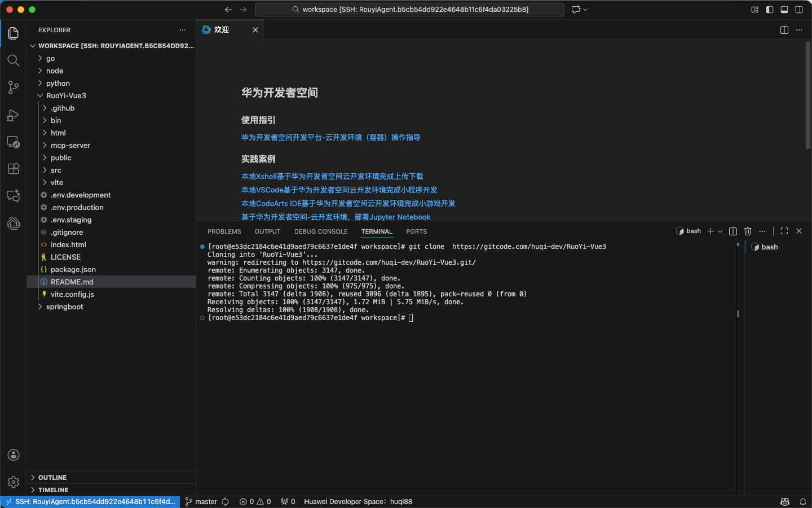Open the chat assistant icon in activity bar
812x508 pixels.
point(14,196)
